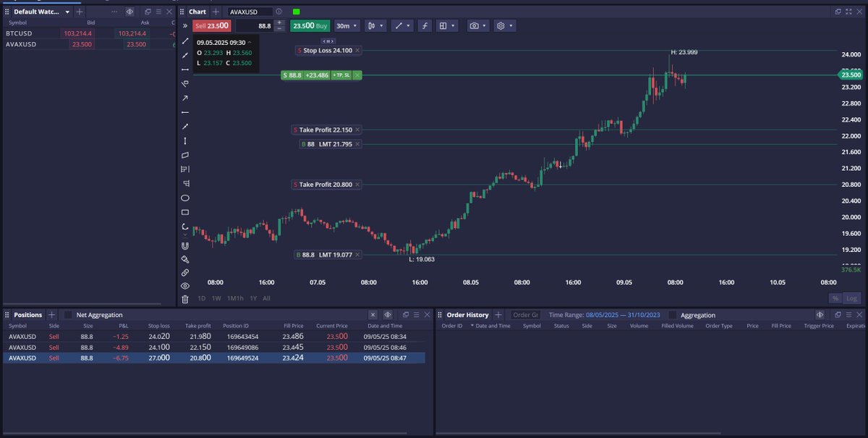Viewport: 868px width, 438px height.
Task: Select the vertical measure arrow tool
Action: (185, 141)
